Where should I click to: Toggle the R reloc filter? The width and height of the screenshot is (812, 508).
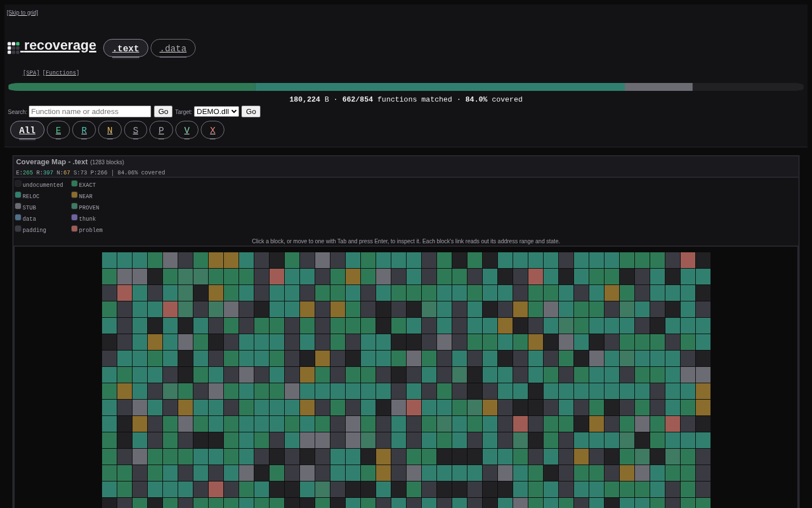point(84,130)
